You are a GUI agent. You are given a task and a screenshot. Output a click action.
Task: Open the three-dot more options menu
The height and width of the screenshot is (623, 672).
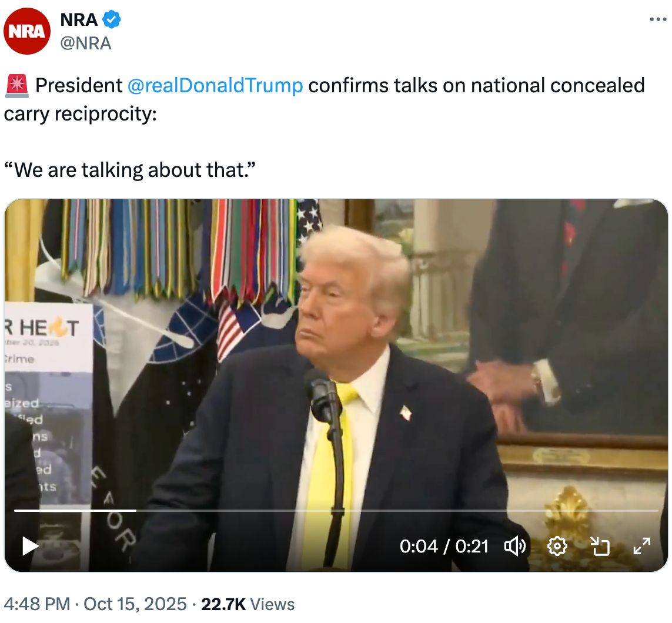tap(658, 19)
